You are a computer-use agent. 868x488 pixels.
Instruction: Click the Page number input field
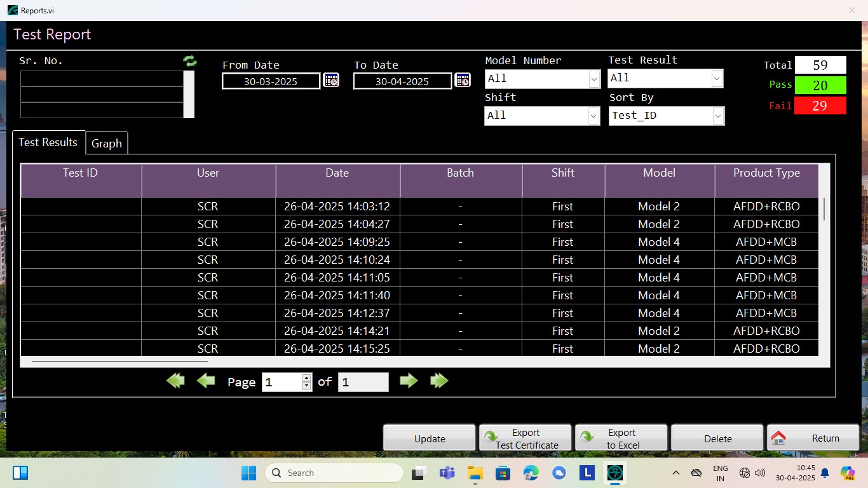[281, 382]
